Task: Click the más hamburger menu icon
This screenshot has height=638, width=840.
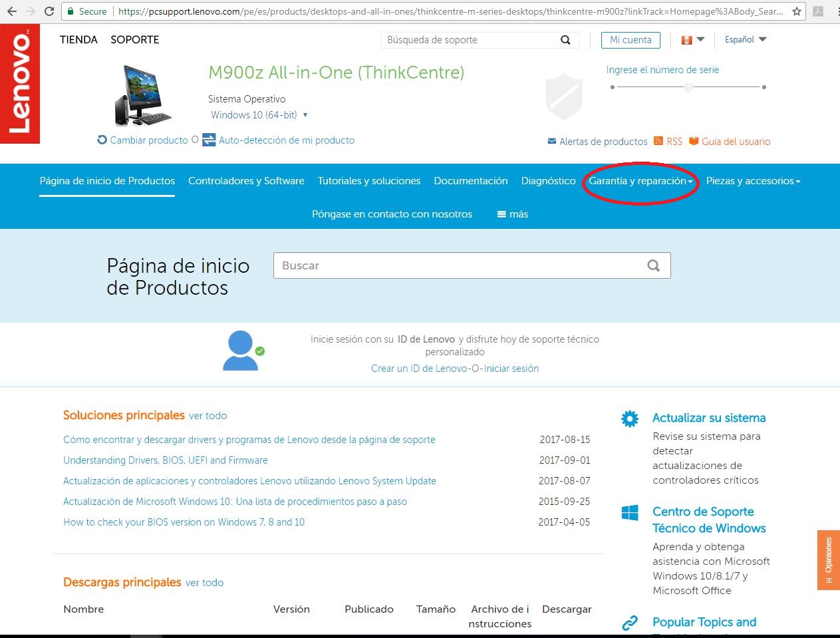Action: [501, 214]
